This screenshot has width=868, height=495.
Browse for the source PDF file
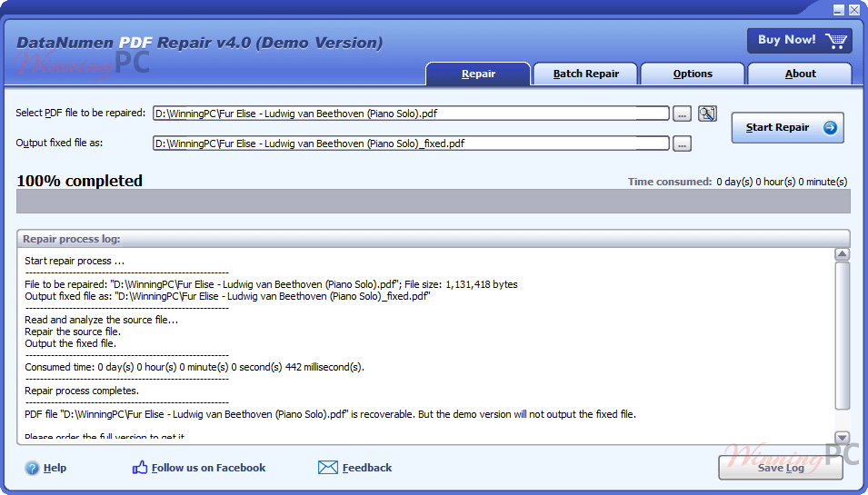(x=682, y=114)
